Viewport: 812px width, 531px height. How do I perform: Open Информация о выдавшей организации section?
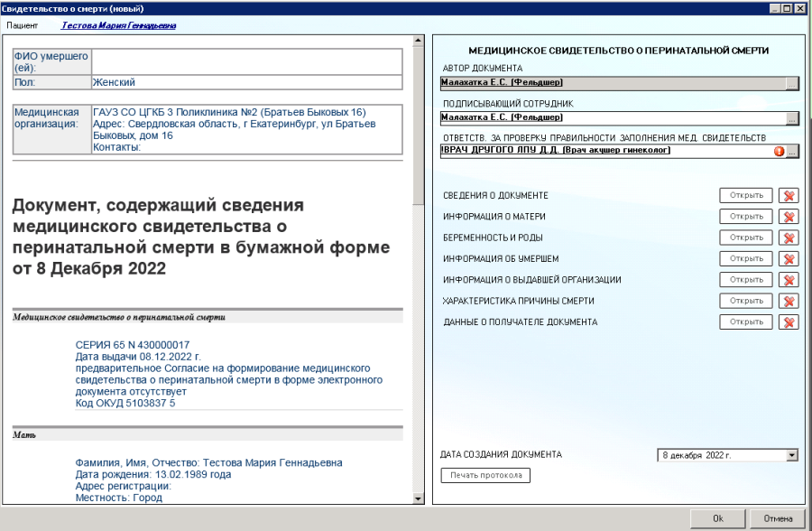[x=746, y=280]
